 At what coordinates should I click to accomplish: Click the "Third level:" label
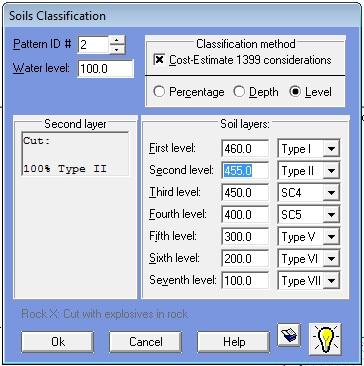tap(175, 192)
